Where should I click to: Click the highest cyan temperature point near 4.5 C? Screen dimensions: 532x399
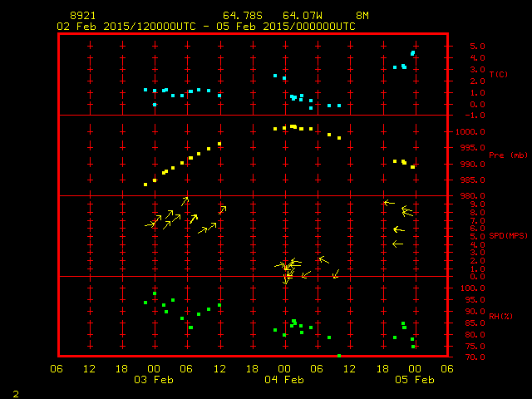[x=413, y=53]
